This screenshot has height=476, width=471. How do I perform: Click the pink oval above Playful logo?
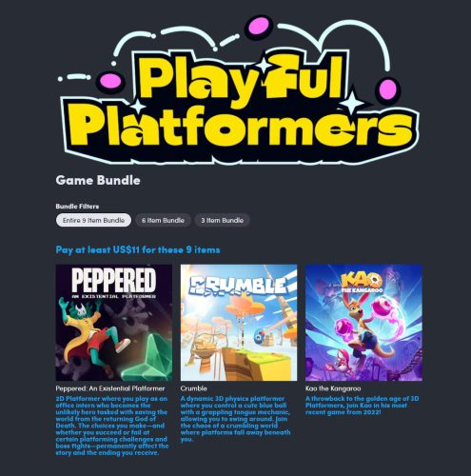260,27
